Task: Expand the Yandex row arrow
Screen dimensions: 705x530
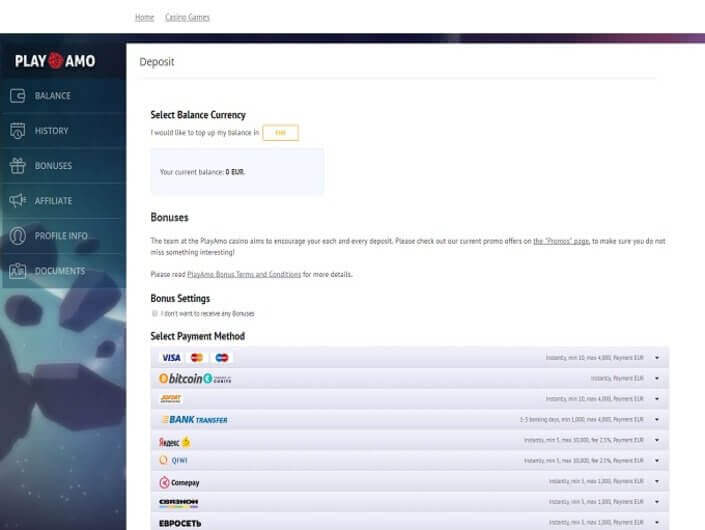Action: [657, 440]
